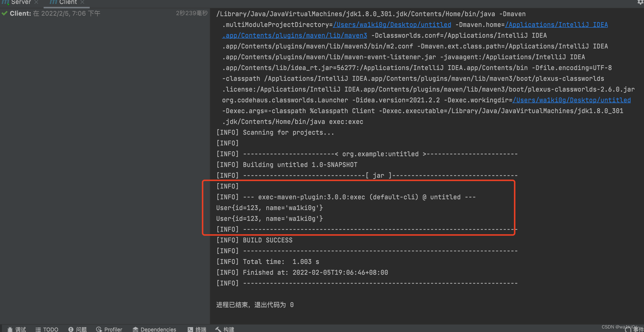This screenshot has width=644, height=332.
Task: Click the 'Total time: 1.003 s' line
Action: (268, 261)
